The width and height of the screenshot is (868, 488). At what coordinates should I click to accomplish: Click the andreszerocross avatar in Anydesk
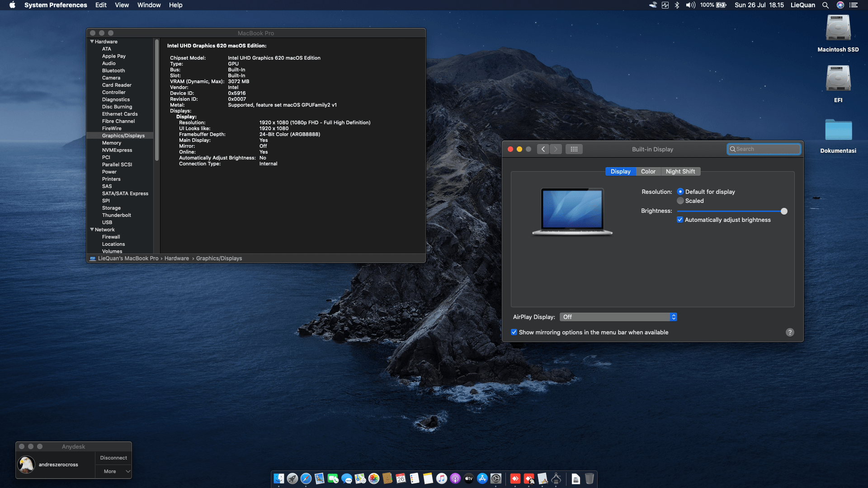(x=26, y=465)
